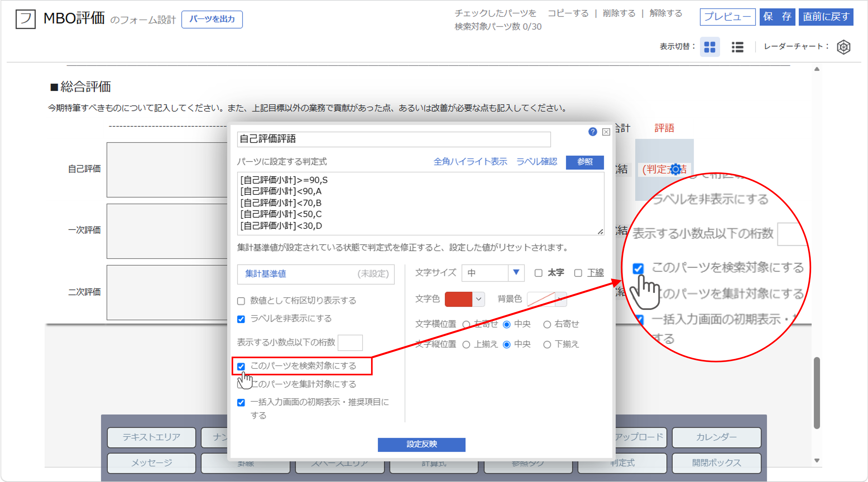
Task: Open 文字サイズ dropdown
Action: [x=493, y=273]
